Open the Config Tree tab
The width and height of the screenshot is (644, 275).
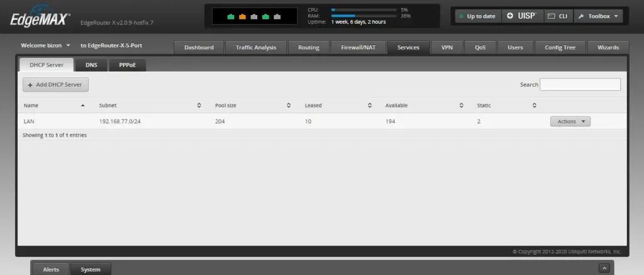(560, 47)
